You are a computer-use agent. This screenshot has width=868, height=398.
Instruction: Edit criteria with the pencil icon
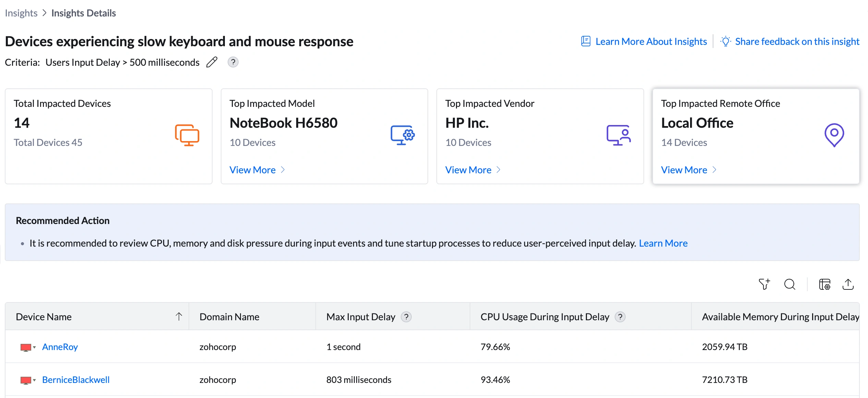[x=212, y=62]
